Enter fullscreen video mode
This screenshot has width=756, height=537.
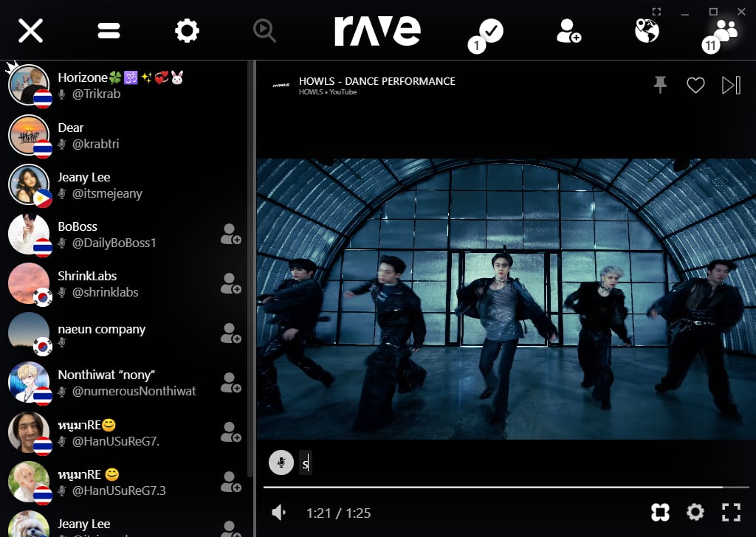731,513
